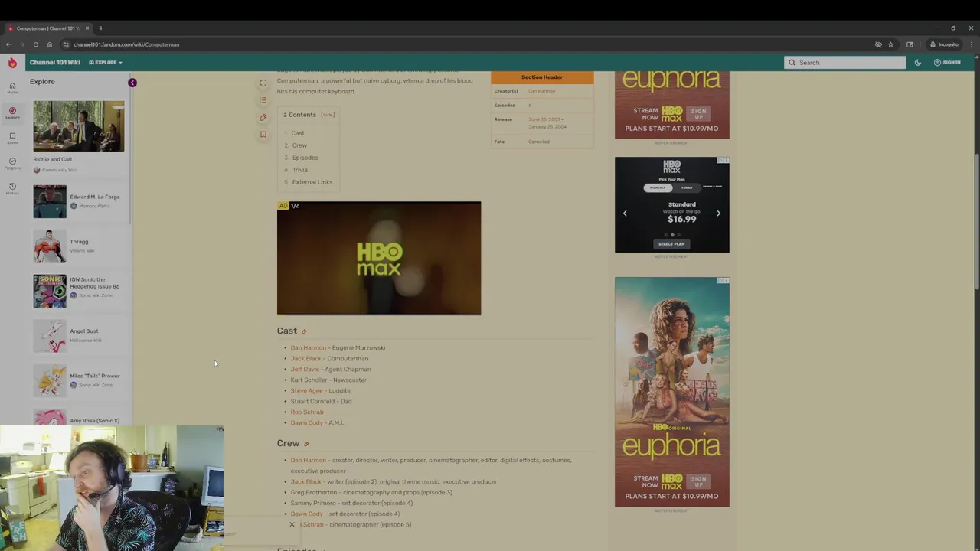This screenshot has height=551, width=980.
Task: Open site information icon in address bar
Action: tap(66, 44)
